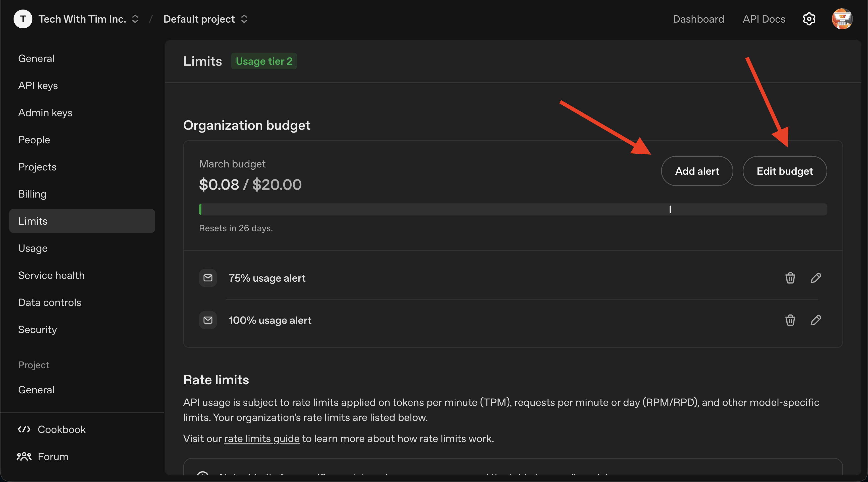Screen dimensions: 868x482
Task: Delete the 100% usage alert
Action: [790, 320]
